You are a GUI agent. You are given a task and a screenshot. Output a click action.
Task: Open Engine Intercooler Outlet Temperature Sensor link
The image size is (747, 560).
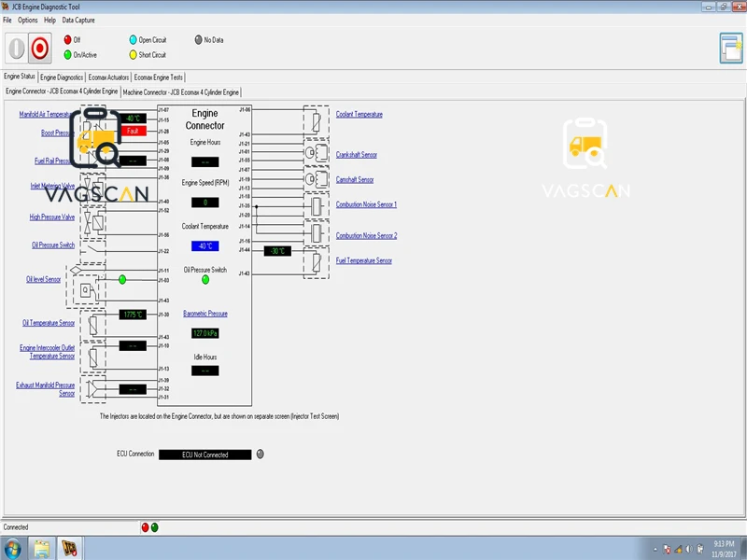pos(48,352)
